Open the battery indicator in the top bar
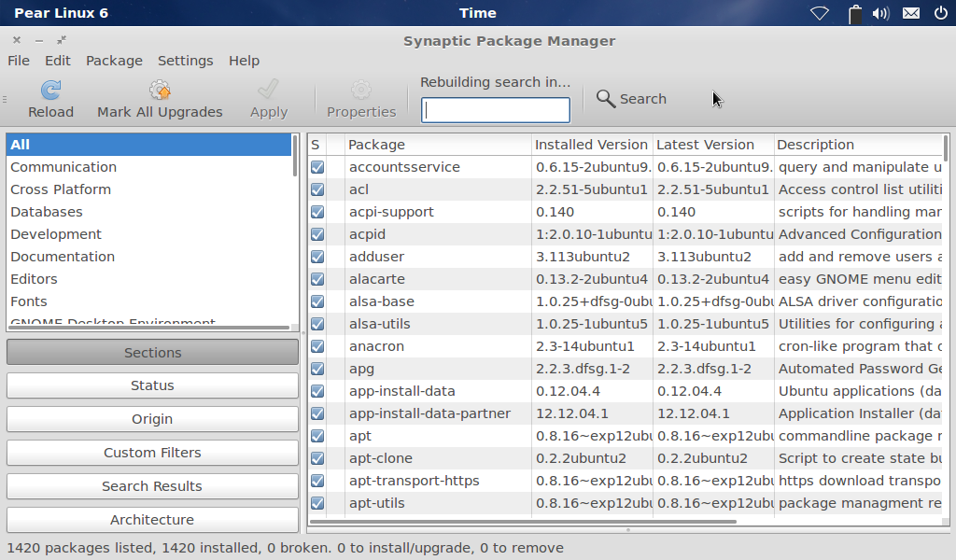Viewport: 956px width, 560px height. (855, 13)
